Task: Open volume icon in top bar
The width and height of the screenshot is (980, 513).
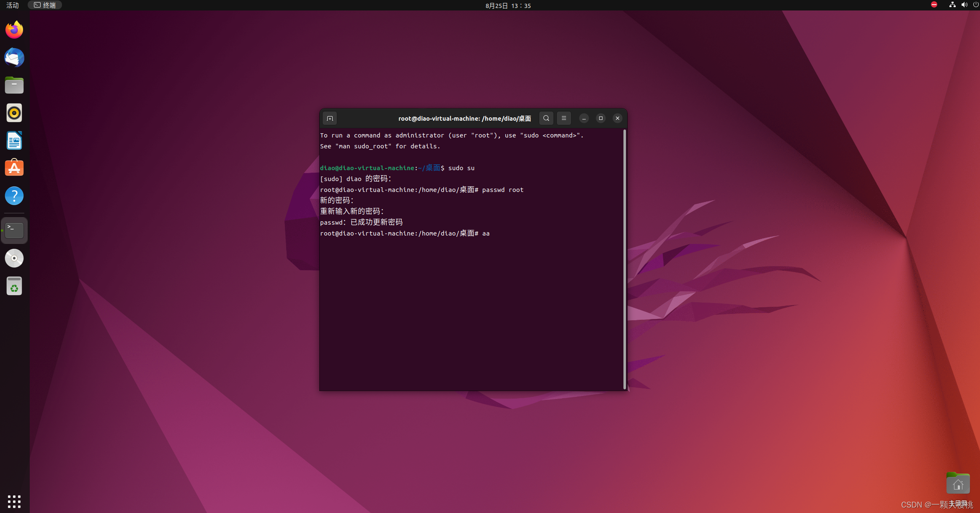Action: (964, 5)
